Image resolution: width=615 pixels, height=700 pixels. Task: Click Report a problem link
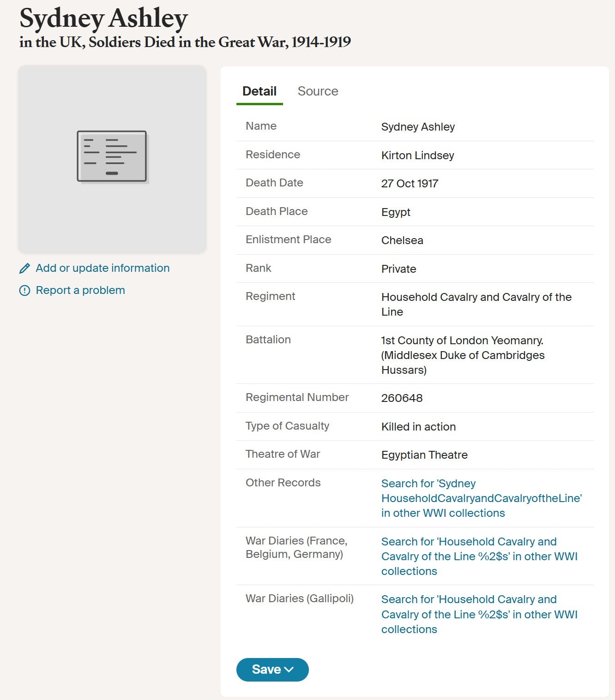tap(80, 290)
